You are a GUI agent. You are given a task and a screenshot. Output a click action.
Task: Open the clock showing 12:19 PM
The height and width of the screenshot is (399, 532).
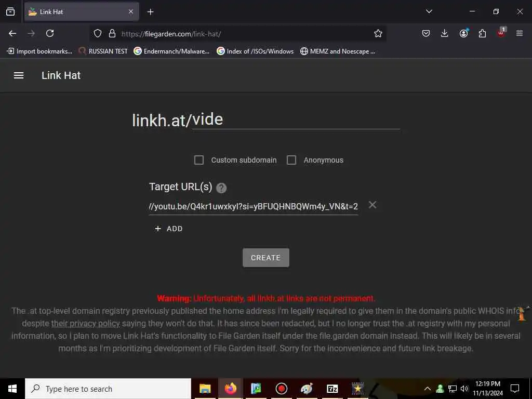pos(488,389)
